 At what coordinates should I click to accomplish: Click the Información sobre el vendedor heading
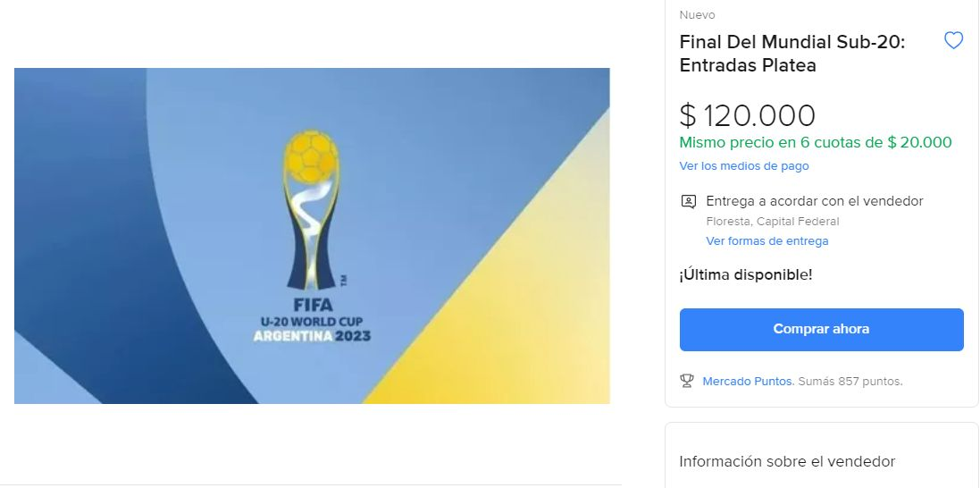[786, 461]
